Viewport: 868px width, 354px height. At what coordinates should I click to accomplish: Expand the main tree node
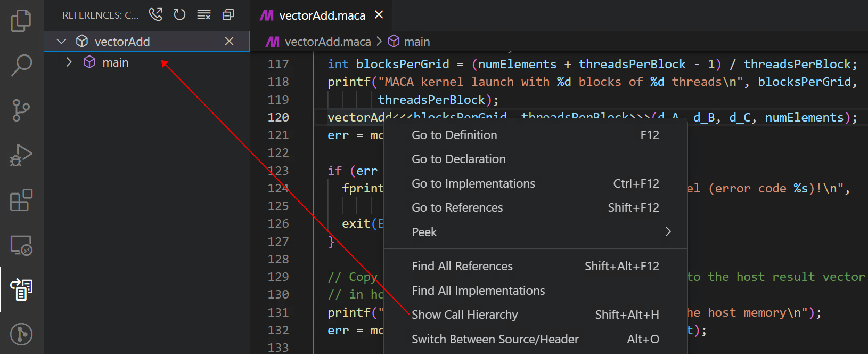click(x=69, y=62)
